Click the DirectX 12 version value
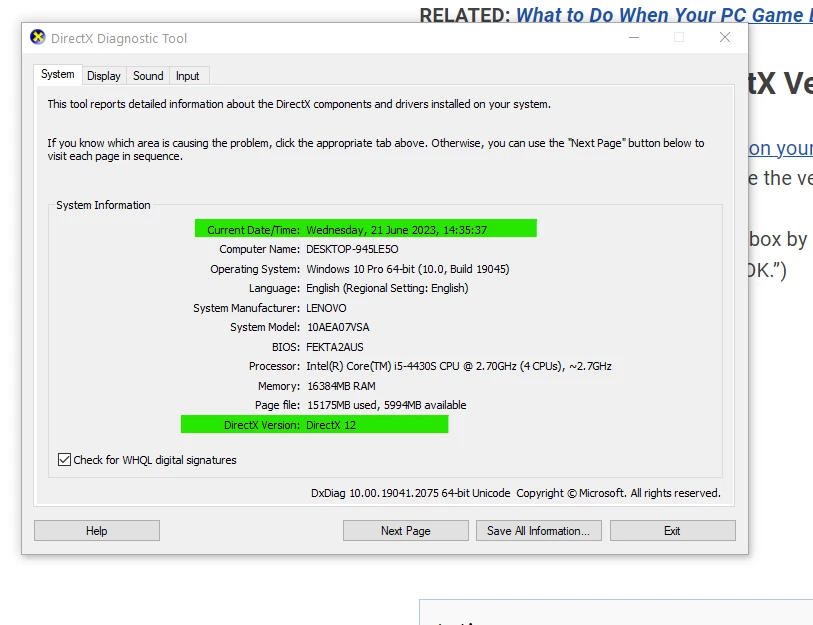The image size is (813, 625). tap(331, 425)
